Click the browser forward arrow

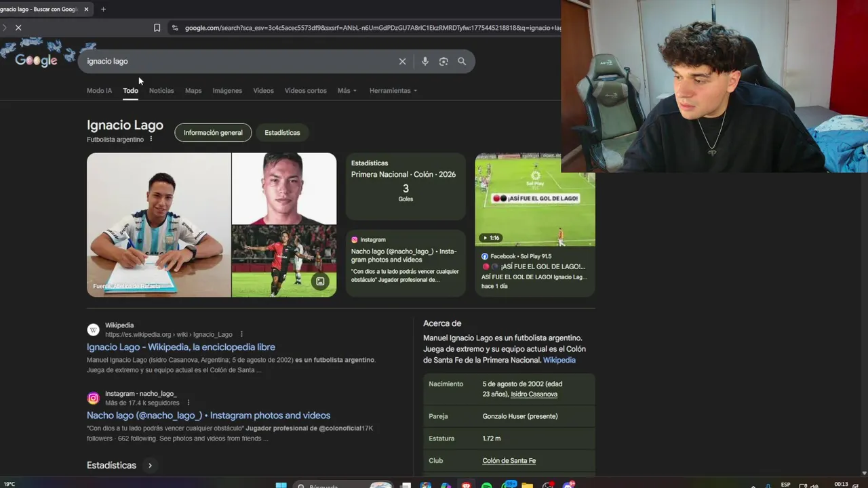coord(4,28)
